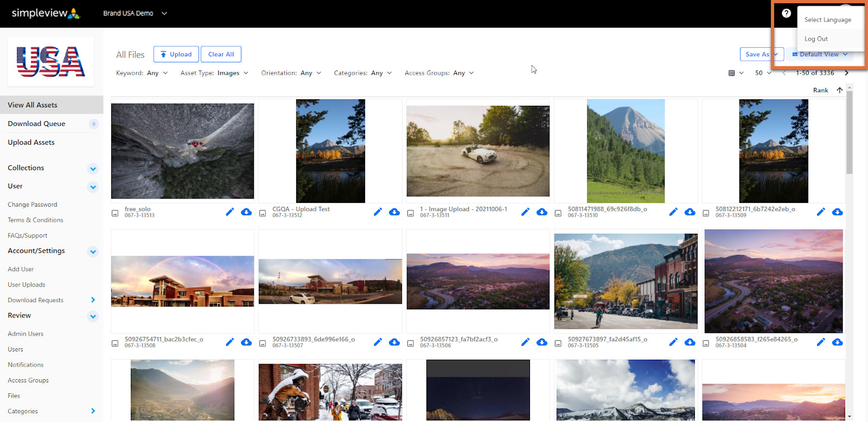Open the white car drifting thumbnail
The image size is (868, 422).
pos(478,151)
